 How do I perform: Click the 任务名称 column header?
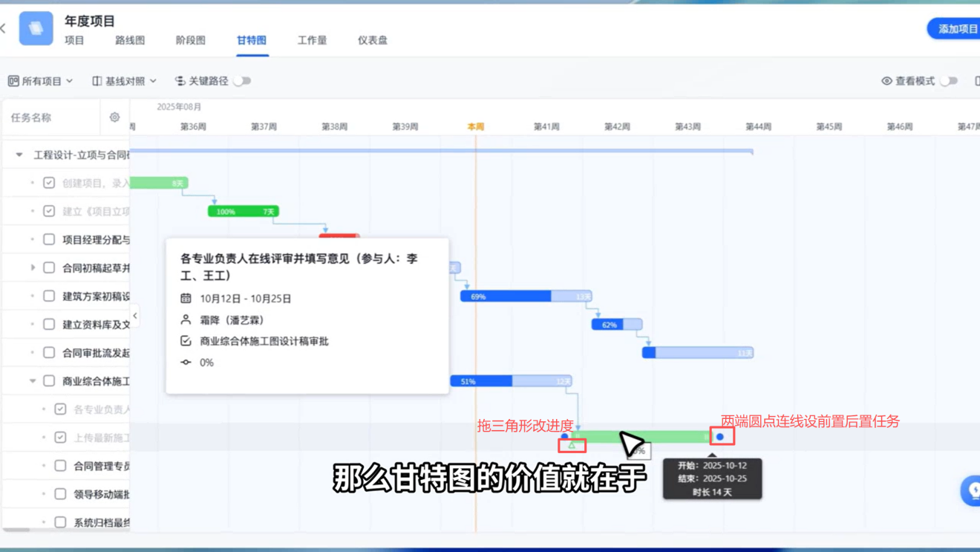(x=31, y=117)
